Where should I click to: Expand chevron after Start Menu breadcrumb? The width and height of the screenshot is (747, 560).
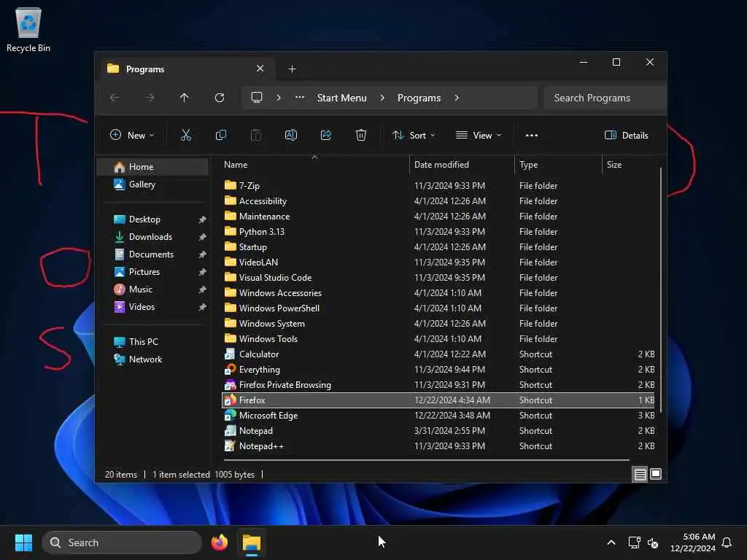tap(382, 98)
